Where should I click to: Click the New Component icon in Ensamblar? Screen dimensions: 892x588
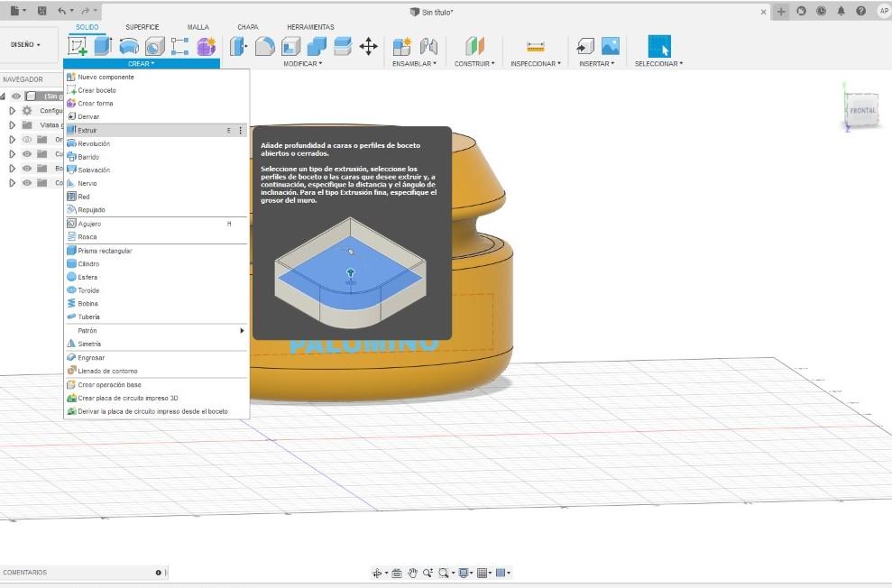(402, 46)
